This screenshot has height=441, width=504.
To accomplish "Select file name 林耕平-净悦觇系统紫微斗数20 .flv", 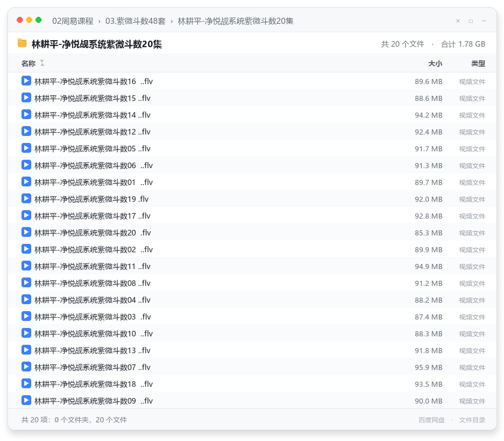I will (92, 233).
